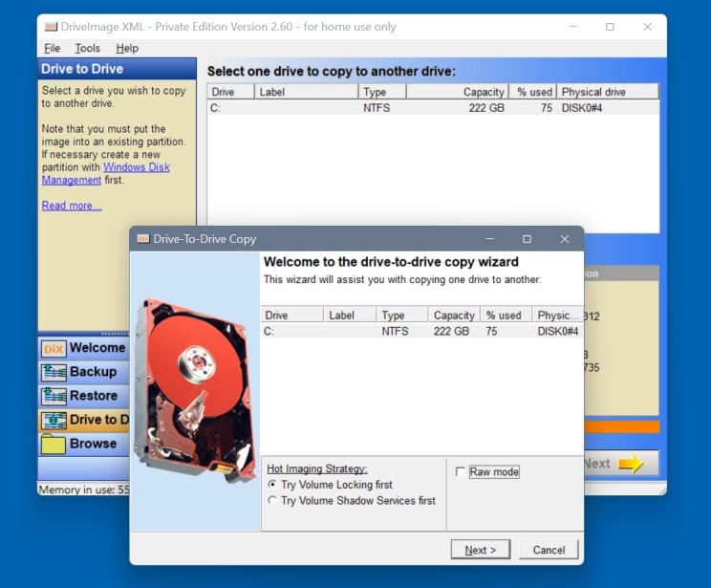Sort by Type column in main window
The image size is (711, 588).
pos(382,92)
